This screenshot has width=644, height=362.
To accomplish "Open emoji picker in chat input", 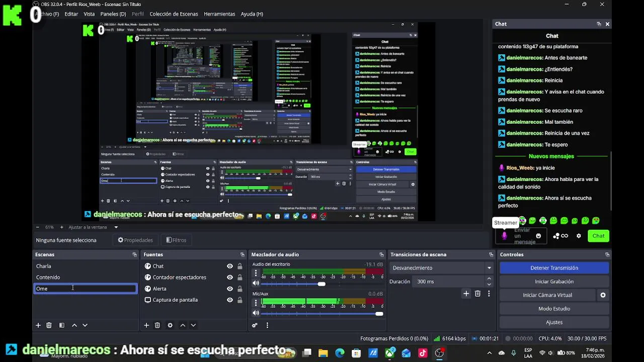I will pos(538,236).
